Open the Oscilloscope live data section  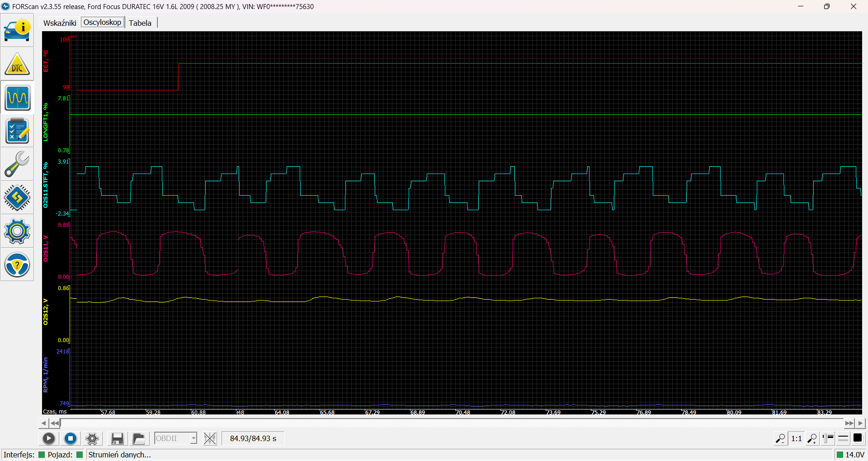pos(17,98)
